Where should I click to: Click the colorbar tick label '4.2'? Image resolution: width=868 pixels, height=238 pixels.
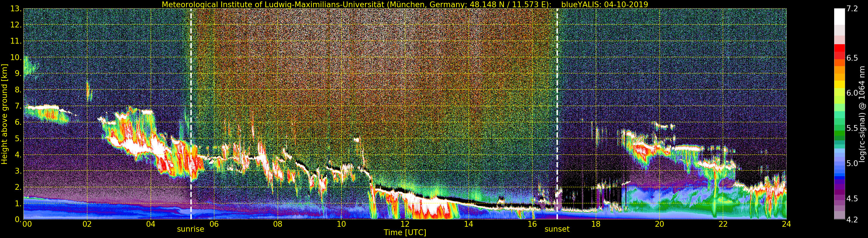tap(852, 220)
